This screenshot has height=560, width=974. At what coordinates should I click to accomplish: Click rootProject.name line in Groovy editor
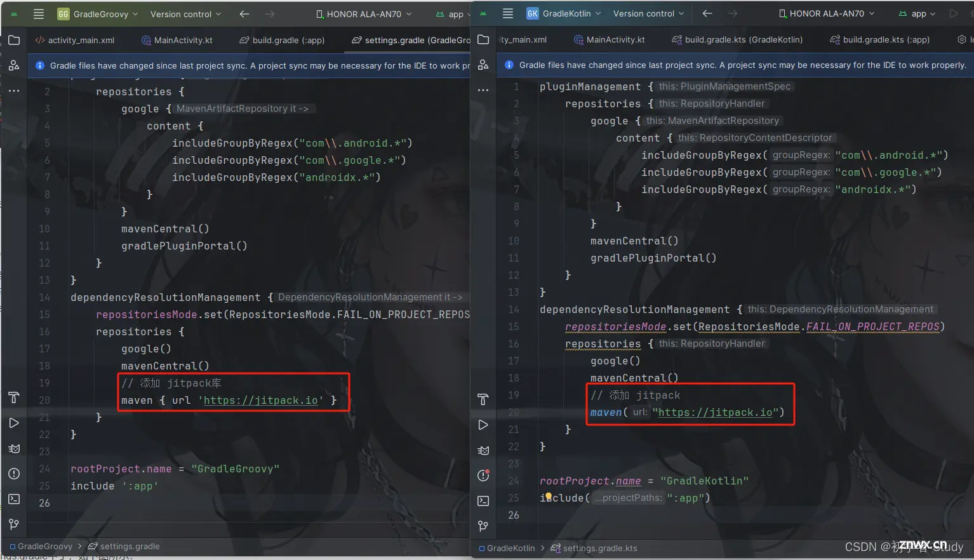pyautogui.click(x=175, y=469)
